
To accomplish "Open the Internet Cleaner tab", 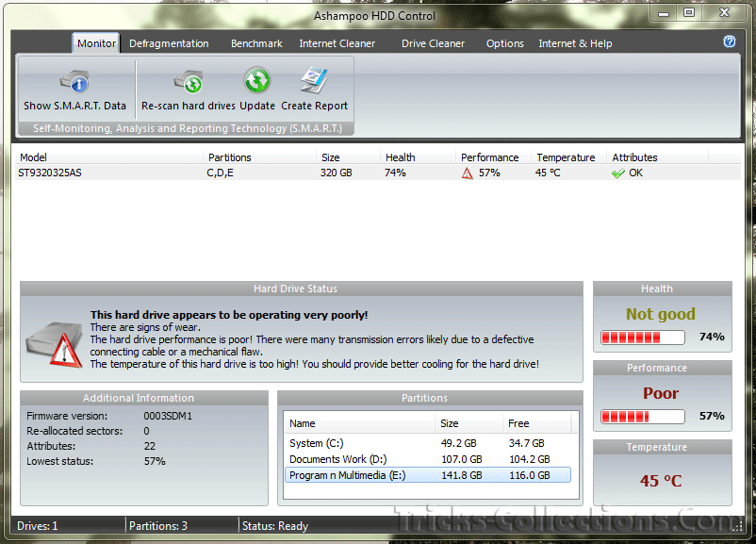I will point(337,43).
